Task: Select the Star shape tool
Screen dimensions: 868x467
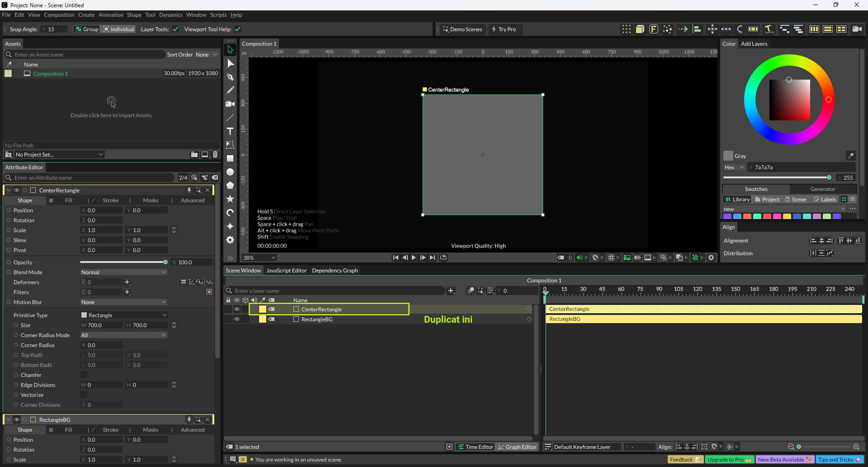Action: click(230, 199)
